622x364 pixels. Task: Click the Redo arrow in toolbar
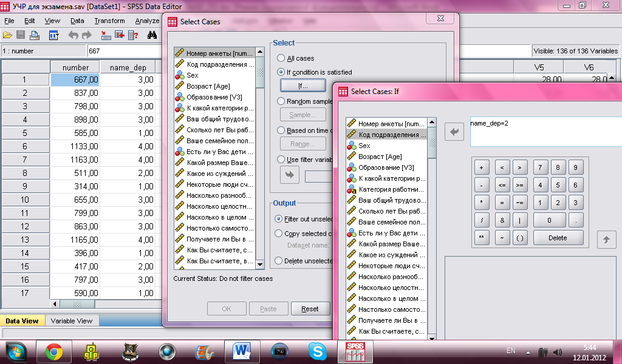pos(86,35)
